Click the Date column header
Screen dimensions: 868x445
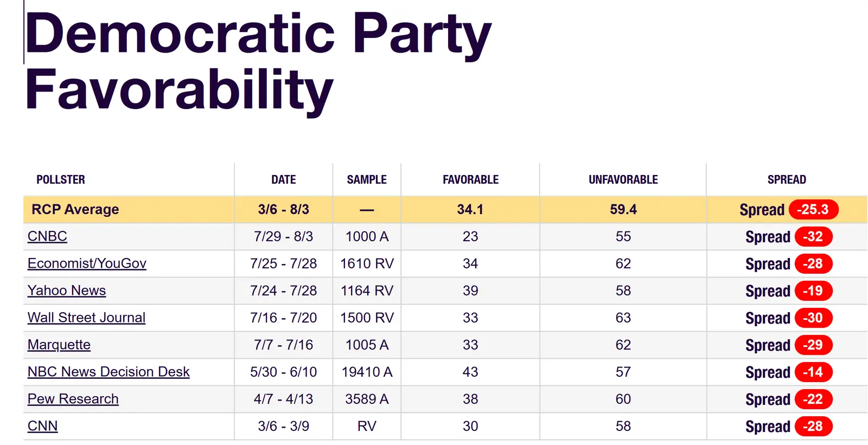pos(284,179)
